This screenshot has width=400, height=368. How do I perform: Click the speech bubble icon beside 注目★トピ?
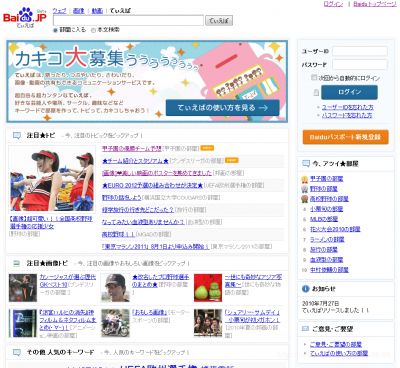(x=16, y=135)
